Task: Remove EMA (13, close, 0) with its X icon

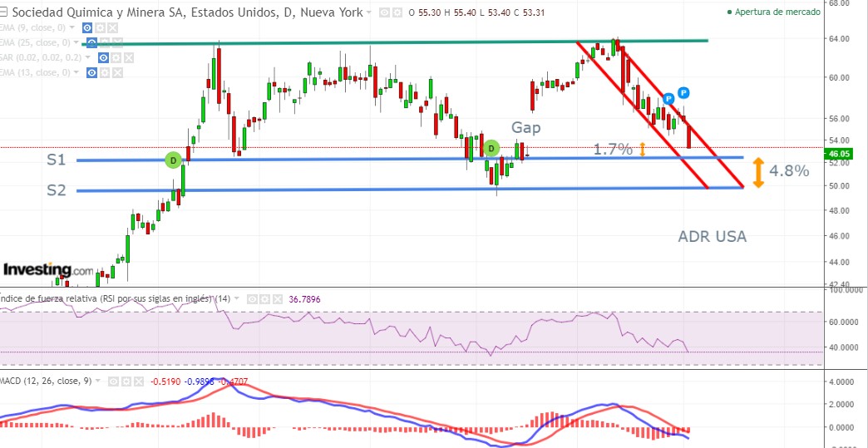Action: [x=118, y=72]
